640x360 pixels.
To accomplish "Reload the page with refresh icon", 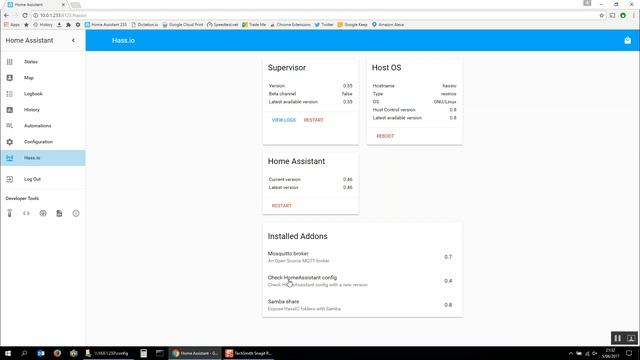I will pos(24,15).
